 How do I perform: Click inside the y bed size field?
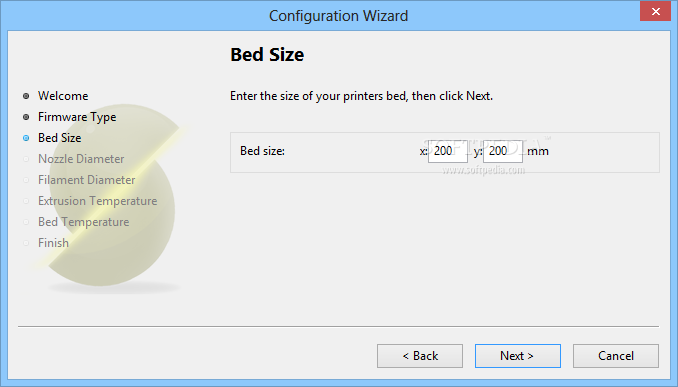pyautogui.click(x=502, y=151)
